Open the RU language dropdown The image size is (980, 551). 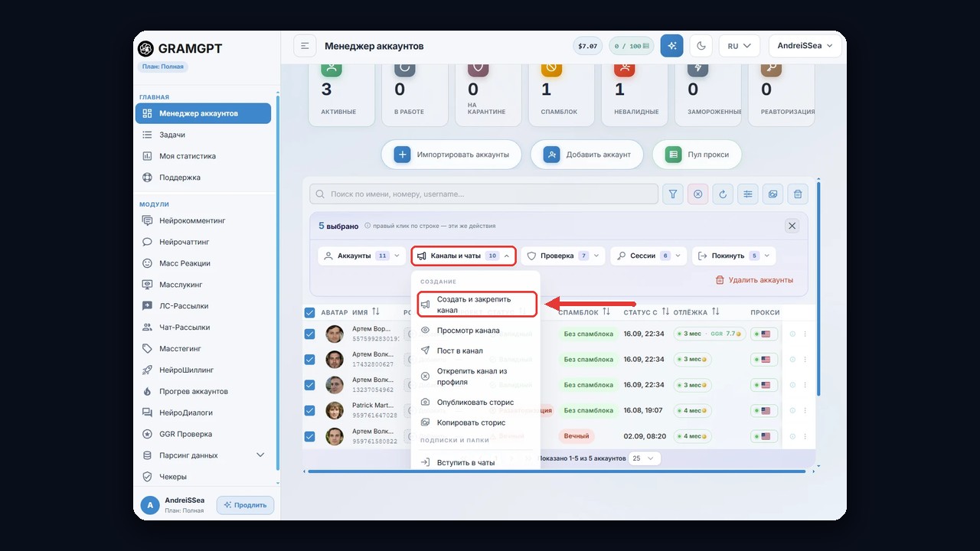pyautogui.click(x=740, y=46)
